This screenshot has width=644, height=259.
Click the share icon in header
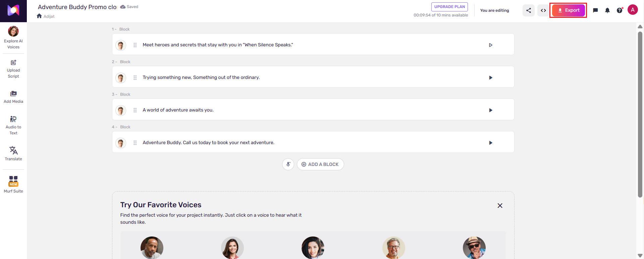528,10
